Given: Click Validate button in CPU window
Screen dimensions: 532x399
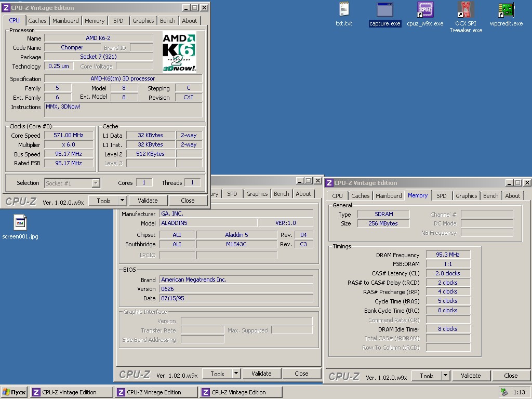Looking at the screenshot, I should click(148, 201).
